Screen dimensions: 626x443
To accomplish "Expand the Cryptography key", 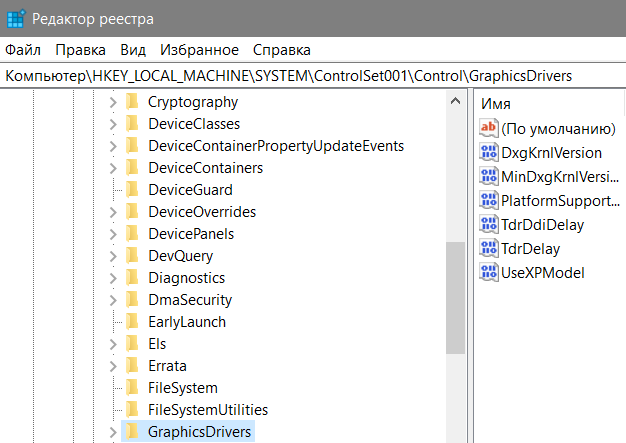I will pos(112,102).
